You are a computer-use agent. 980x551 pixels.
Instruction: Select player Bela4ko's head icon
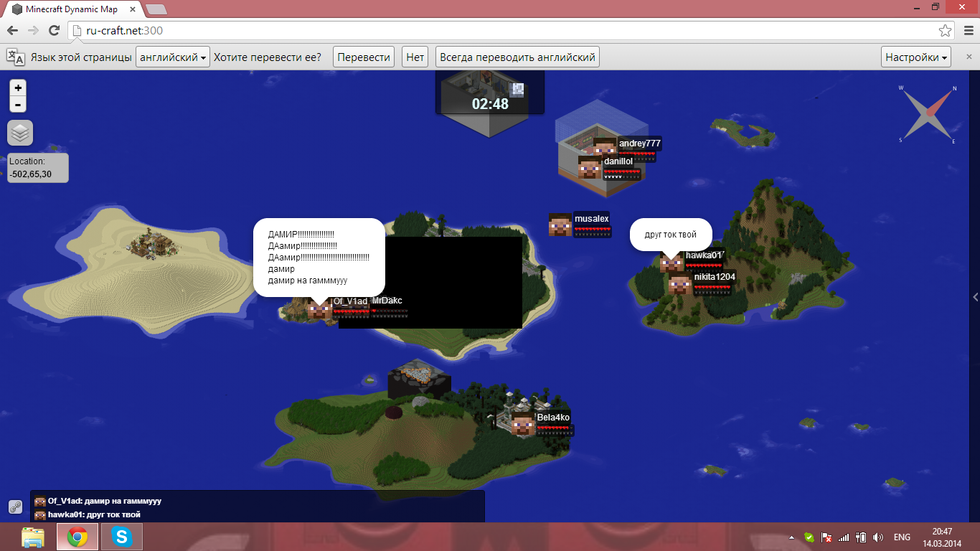tap(523, 424)
